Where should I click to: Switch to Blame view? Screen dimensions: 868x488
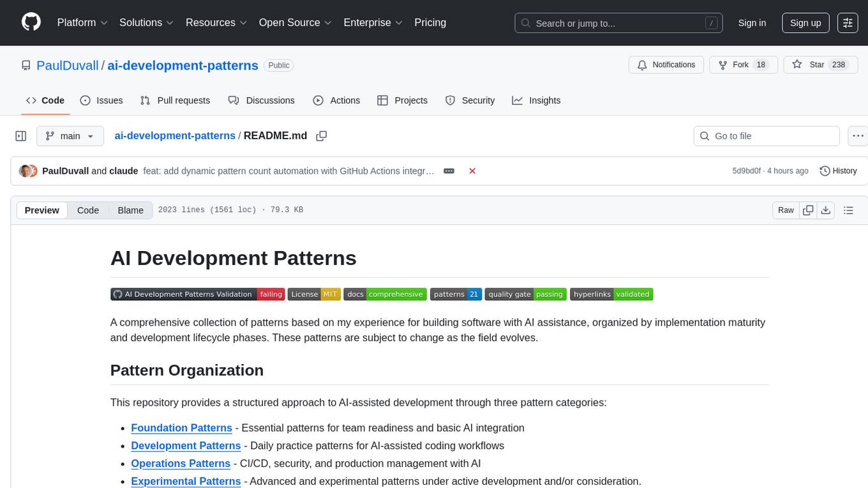pos(130,210)
